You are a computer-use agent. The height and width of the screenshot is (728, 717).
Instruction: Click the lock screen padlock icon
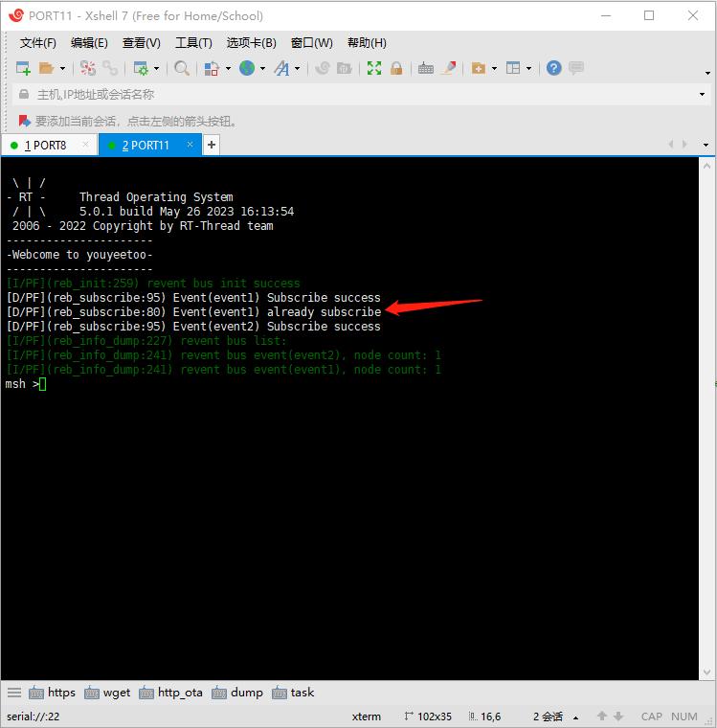[396, 69]
